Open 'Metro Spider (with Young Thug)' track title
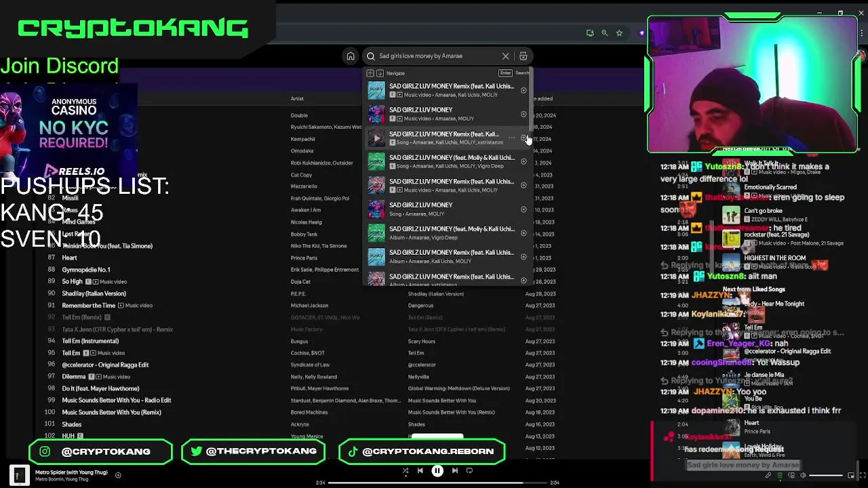This screenshot has height=488, width=868. pos(71,472)
